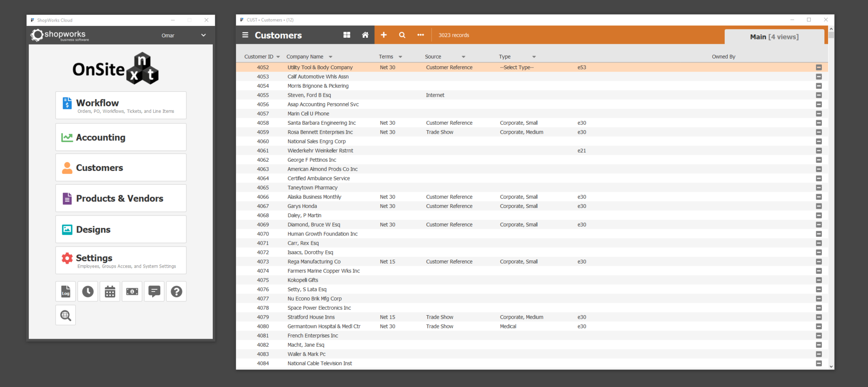The height and width of the screenshot is (387, 868).
Task: Switch to the Main [4 views] tab
Action: [x=775, y=36]
